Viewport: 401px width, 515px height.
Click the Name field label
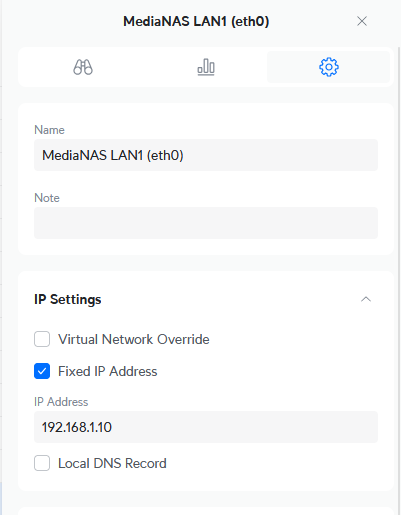tap(49, 130)
